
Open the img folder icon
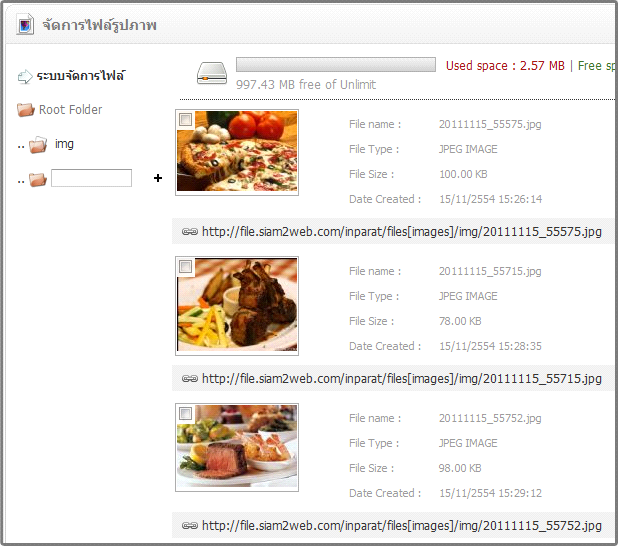tap(38, 145)
